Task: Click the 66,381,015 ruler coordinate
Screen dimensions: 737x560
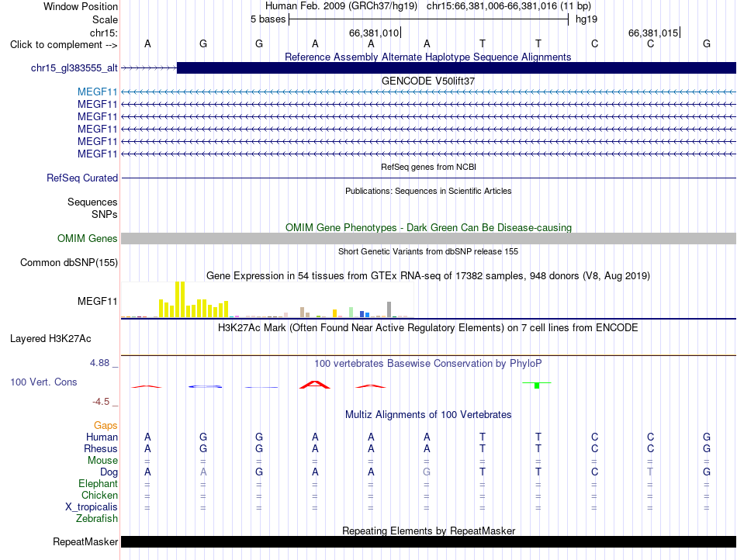Action: click(x=653, y=33)
